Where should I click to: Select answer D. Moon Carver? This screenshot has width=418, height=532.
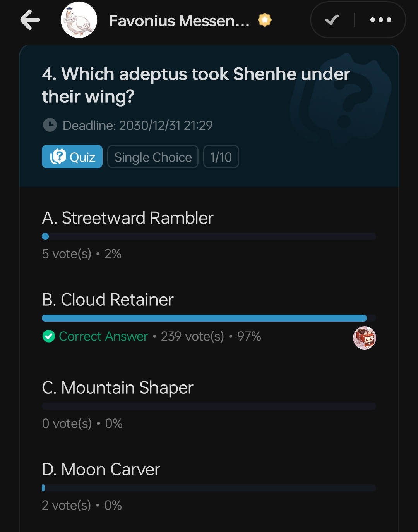click(100, 469)
